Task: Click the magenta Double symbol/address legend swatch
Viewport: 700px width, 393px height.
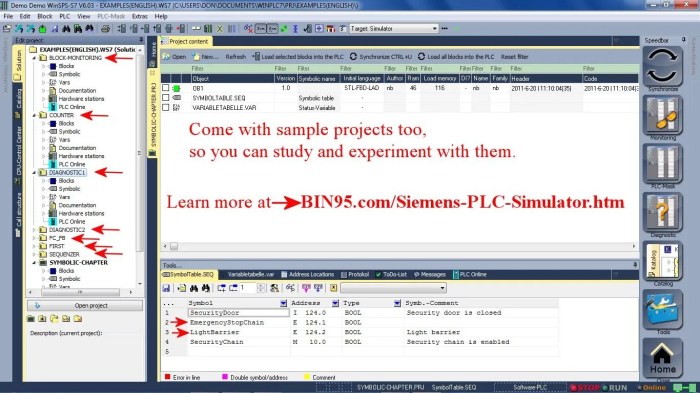Action: [225, 377]
